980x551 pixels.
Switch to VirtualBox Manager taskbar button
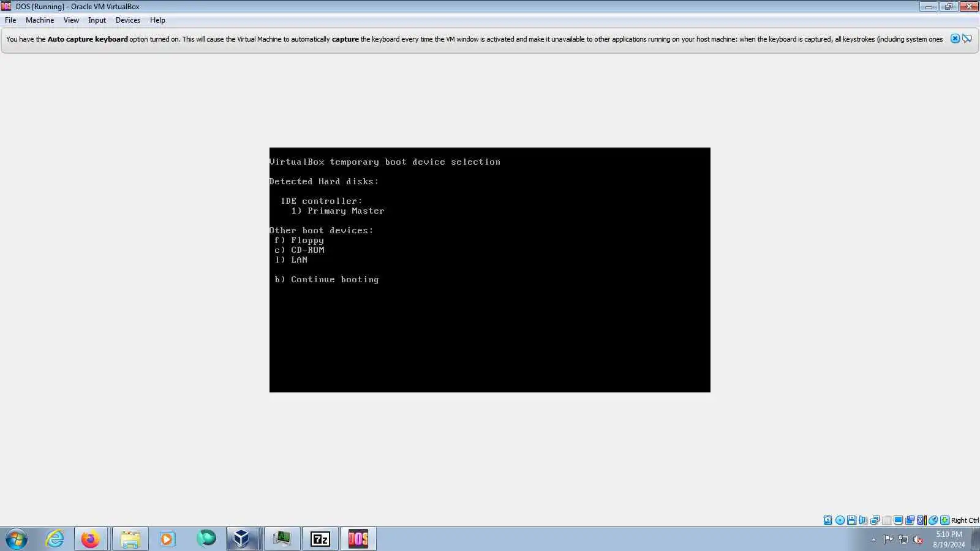point(243,539)
